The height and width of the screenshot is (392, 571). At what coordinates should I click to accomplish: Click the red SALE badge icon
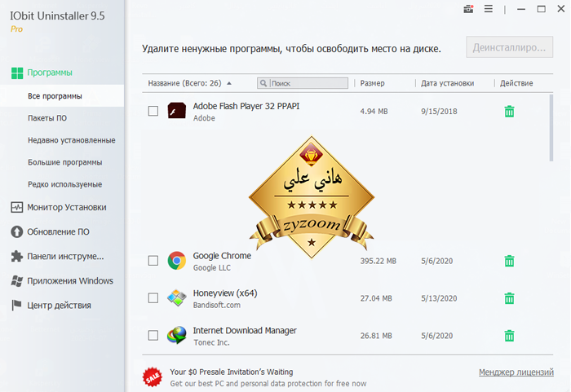[153, 377]
